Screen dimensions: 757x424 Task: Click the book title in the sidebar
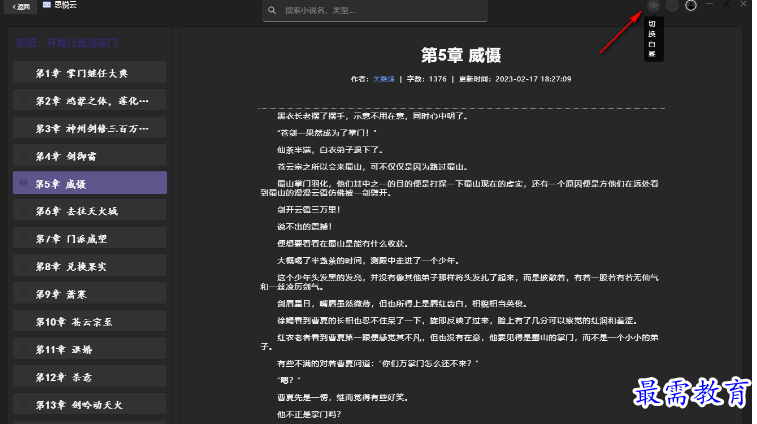[67, 43]
